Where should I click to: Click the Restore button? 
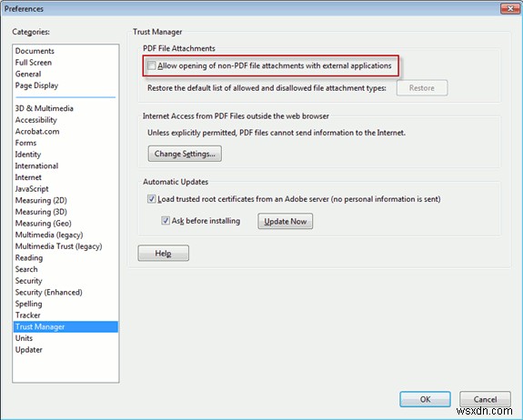point(422,88)
